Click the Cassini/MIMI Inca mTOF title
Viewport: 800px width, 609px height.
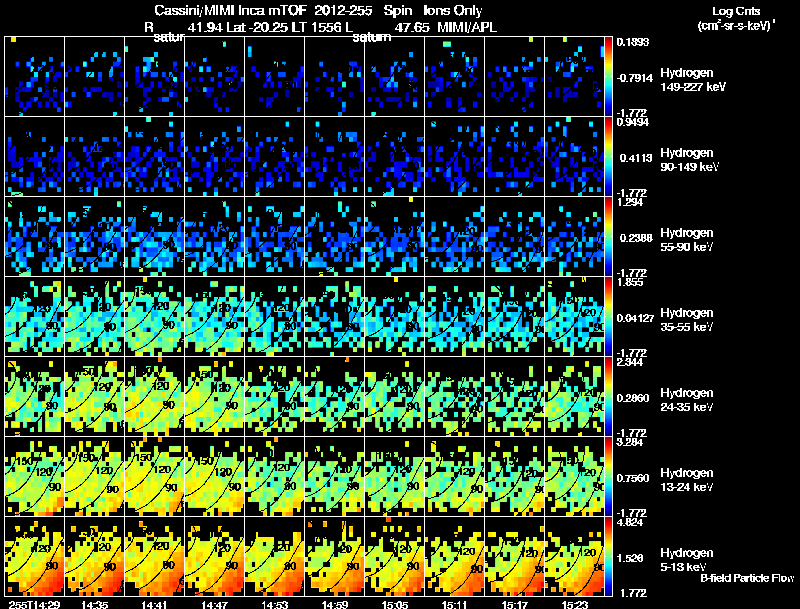coord(230,10)
